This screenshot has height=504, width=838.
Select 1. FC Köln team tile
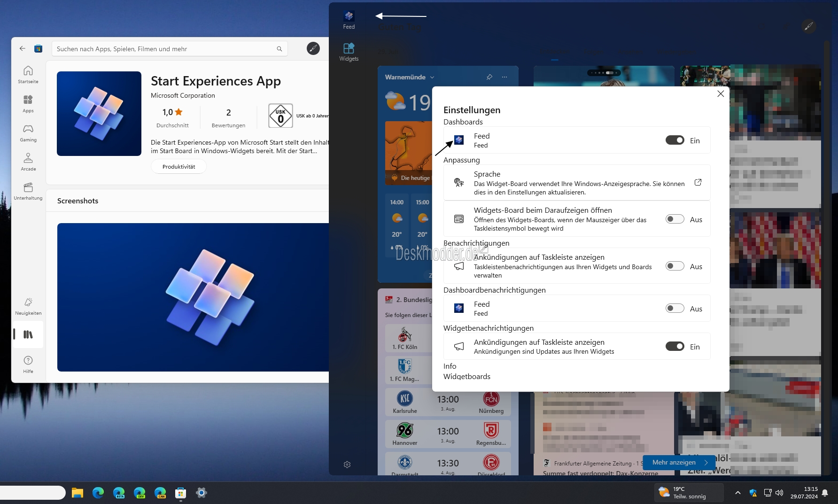405,338
